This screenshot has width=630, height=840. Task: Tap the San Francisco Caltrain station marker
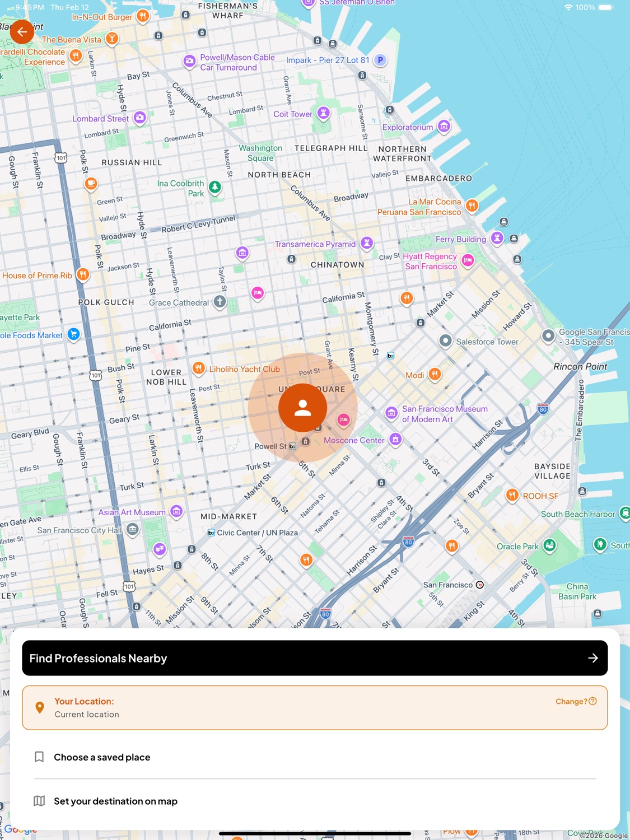[480, 585]
